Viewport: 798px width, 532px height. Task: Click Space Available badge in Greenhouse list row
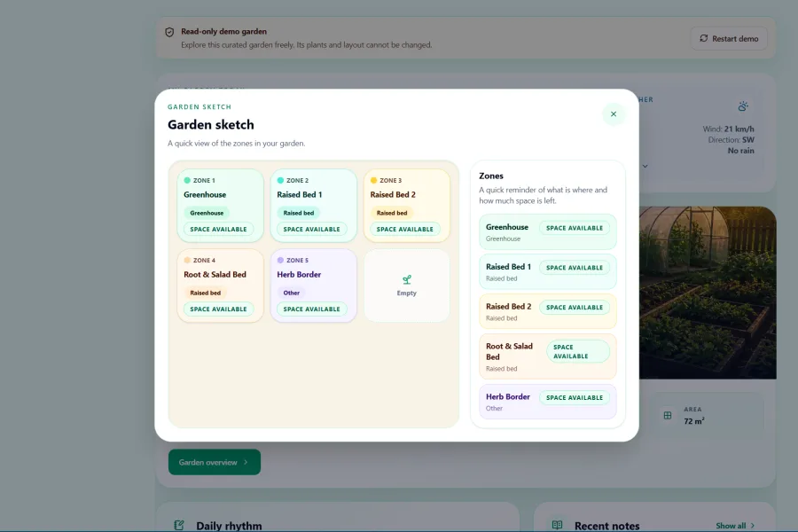575,228
